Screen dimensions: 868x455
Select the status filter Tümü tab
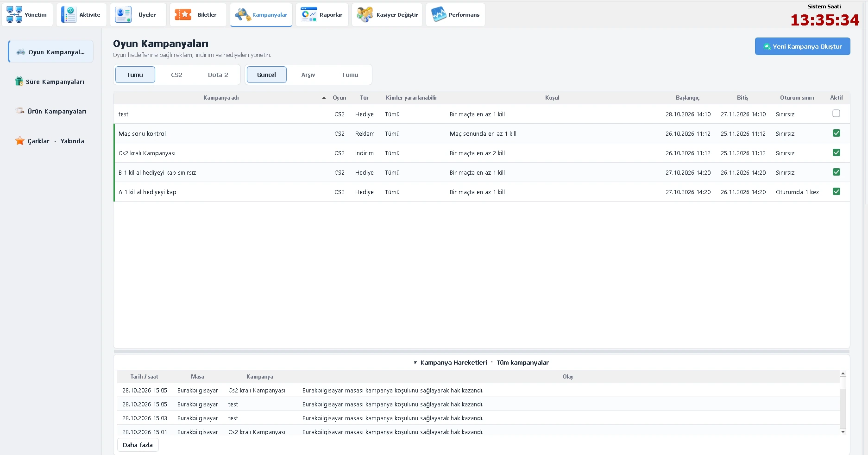(350, 75)
